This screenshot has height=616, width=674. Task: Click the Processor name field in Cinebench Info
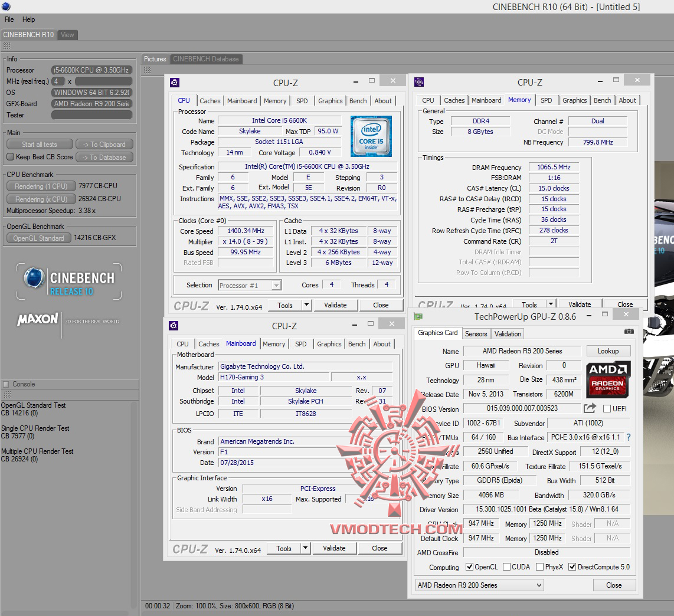tap(91, 70)
